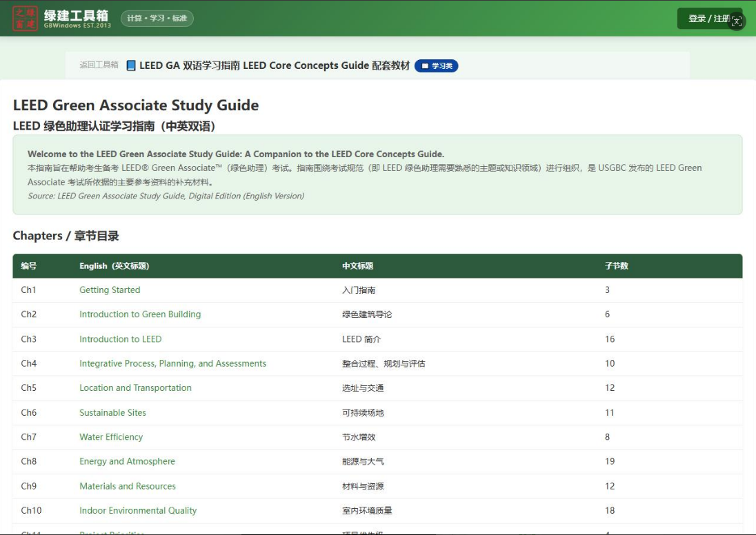
Task: Select the LEED 简介 cell
Action: pos(361,339)
